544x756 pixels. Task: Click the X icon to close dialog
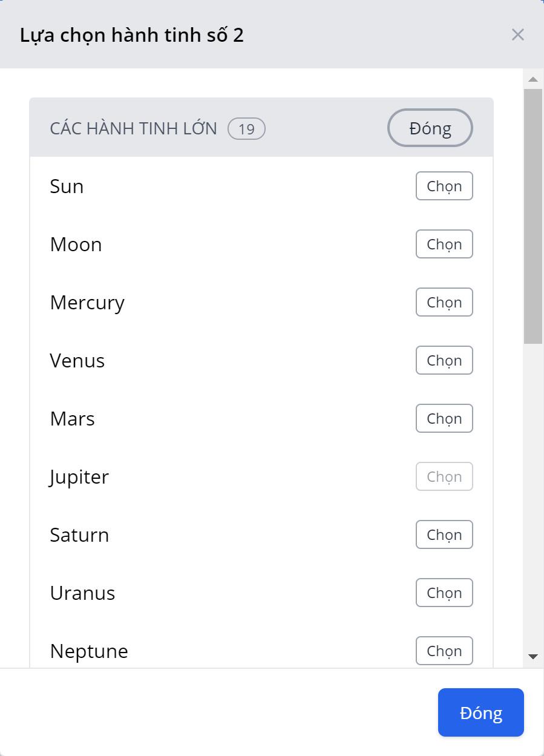[518, 35]
